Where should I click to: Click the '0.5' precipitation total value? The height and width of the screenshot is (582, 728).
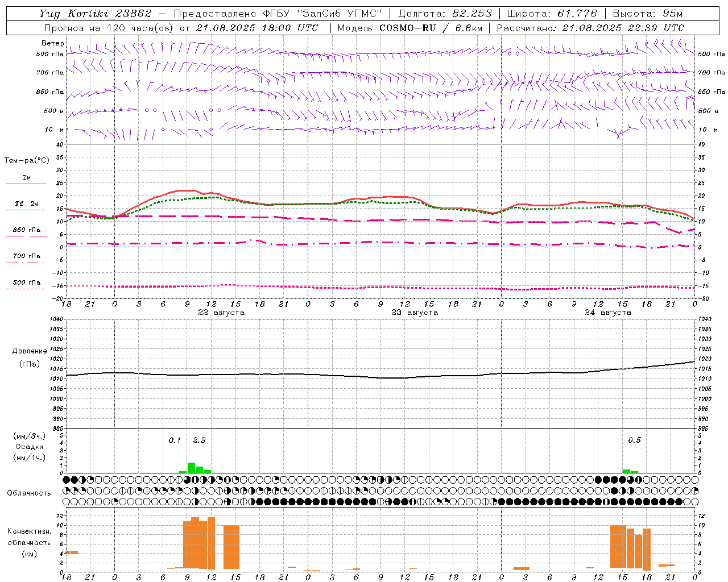click(634, 440)
